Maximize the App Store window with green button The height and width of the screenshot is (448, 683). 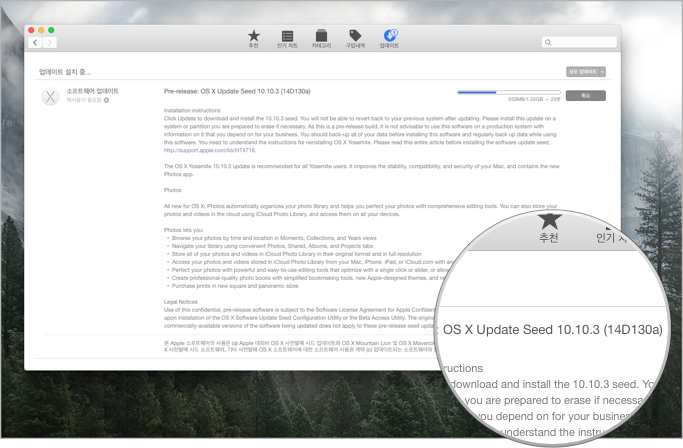51,30
